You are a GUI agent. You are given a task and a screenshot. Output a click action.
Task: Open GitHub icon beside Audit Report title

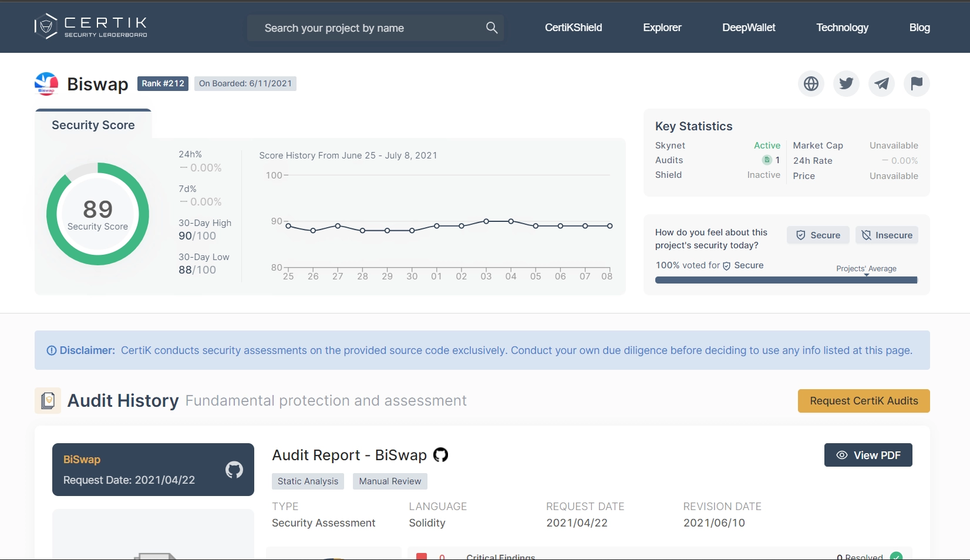click(440, 455)
